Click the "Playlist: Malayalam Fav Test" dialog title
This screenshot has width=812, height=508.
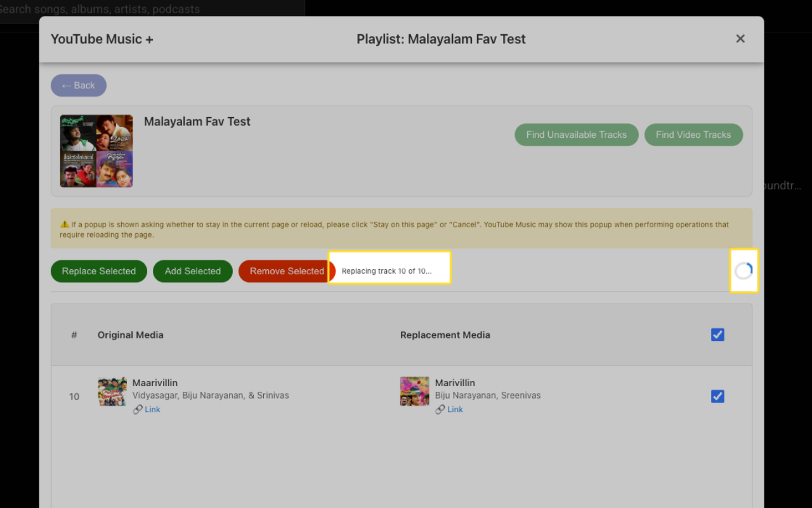coord(441,39)
